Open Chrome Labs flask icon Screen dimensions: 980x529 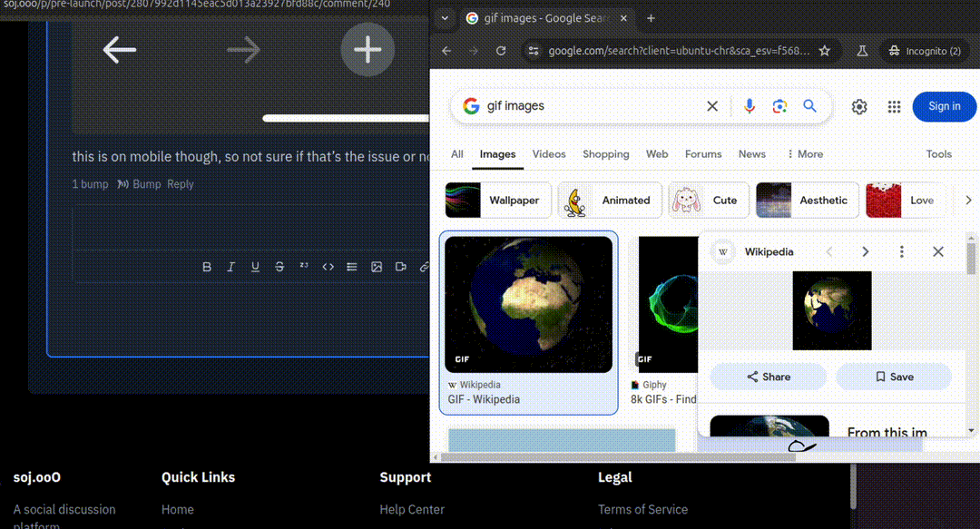coord(862,51)
